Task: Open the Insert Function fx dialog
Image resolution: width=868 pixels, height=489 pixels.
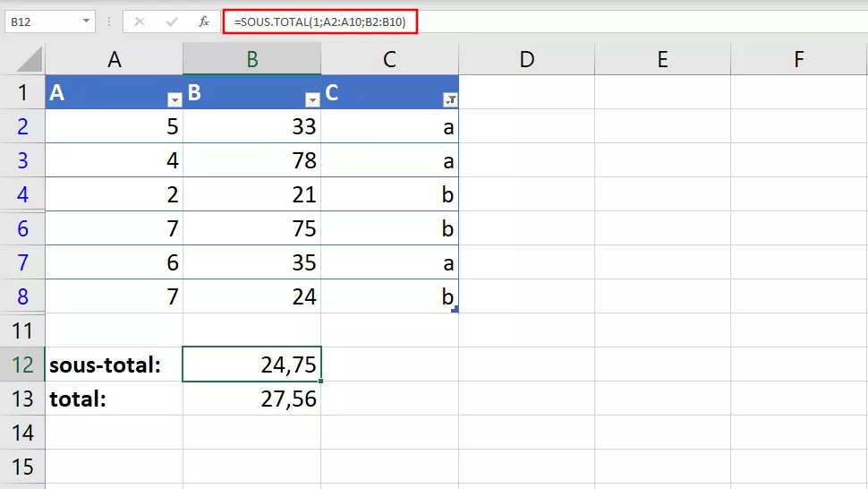Action: pyautogui.click(x=204, y=21)
